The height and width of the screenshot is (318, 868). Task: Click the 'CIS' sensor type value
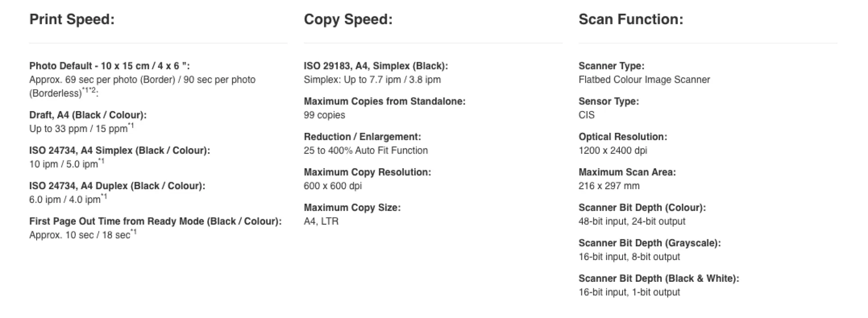(x=586, y=115)
